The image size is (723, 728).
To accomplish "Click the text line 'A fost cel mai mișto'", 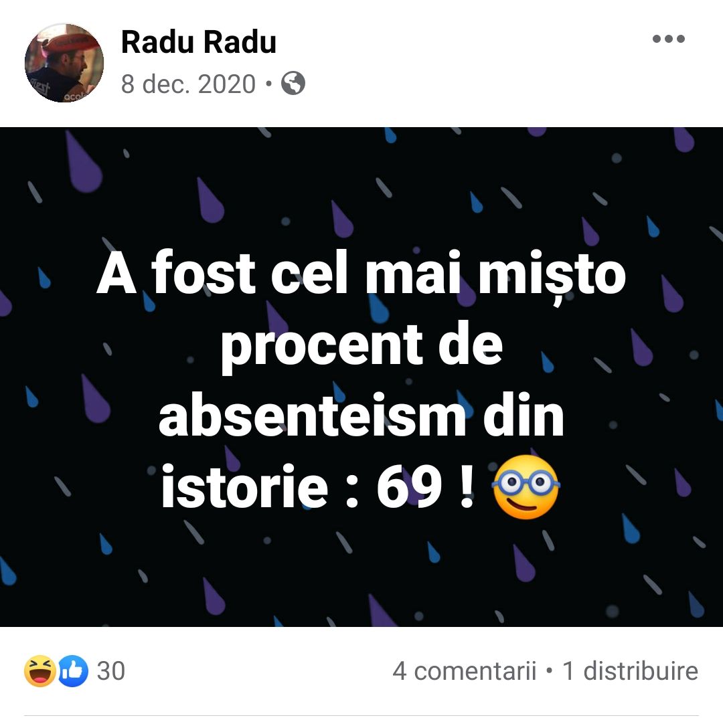I will click(361, 274).
